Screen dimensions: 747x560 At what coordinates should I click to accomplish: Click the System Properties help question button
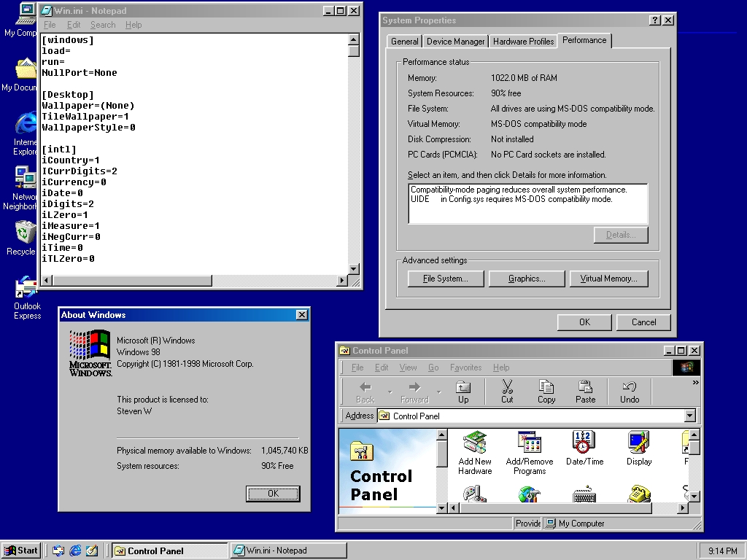(x=655, y=20)
